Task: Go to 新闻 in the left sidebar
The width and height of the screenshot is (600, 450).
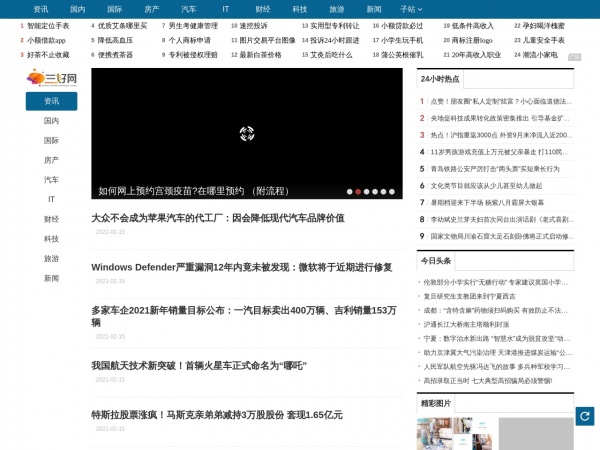Action: point(51,278)
